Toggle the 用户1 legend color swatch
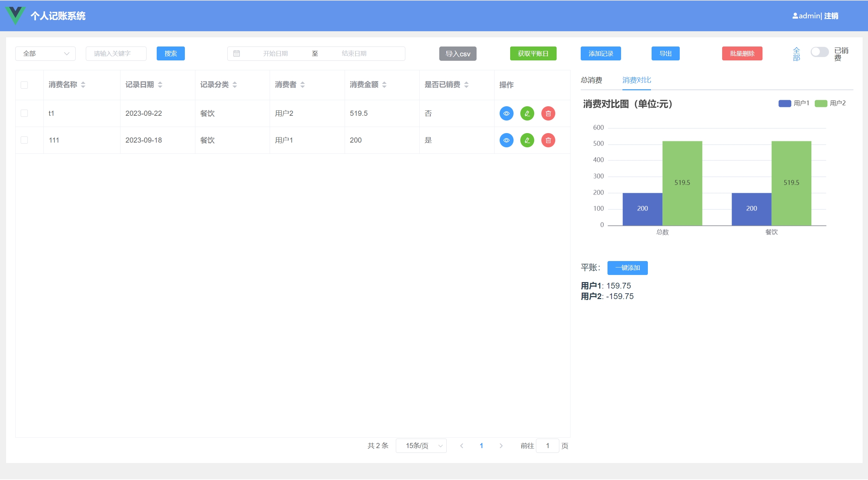The image size is (868, 480). (x=785, y=103)
